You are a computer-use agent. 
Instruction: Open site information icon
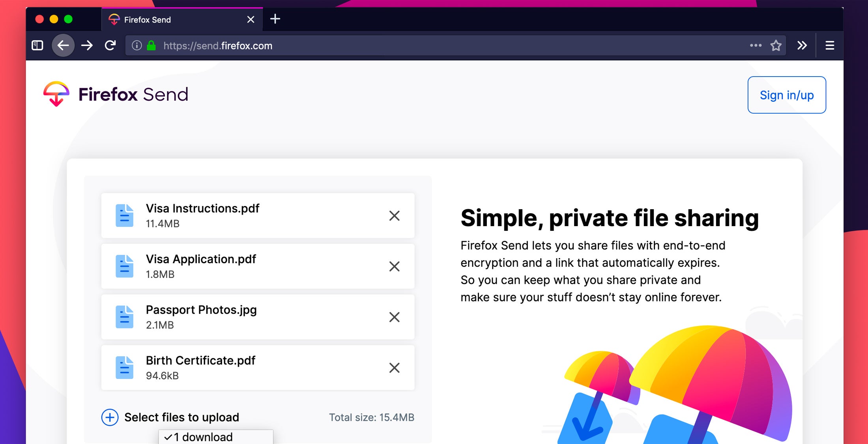point(137,45)
